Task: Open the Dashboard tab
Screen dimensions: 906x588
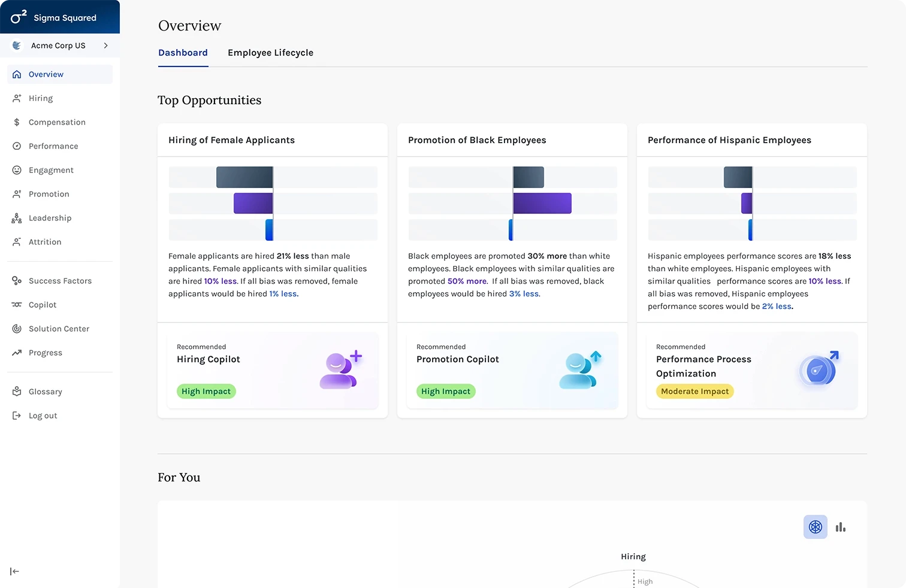Action: (x=183, y=53)
